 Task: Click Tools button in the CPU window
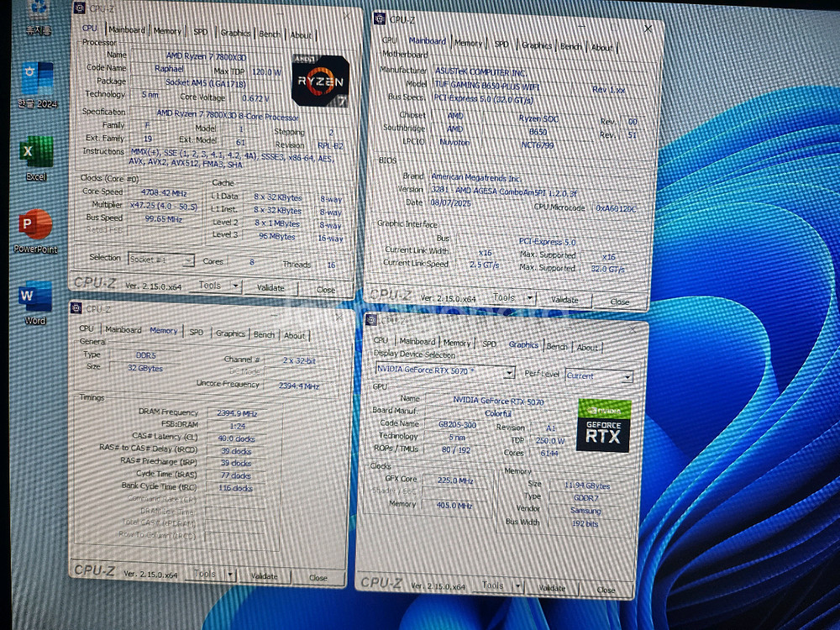[x=209, y=286]
